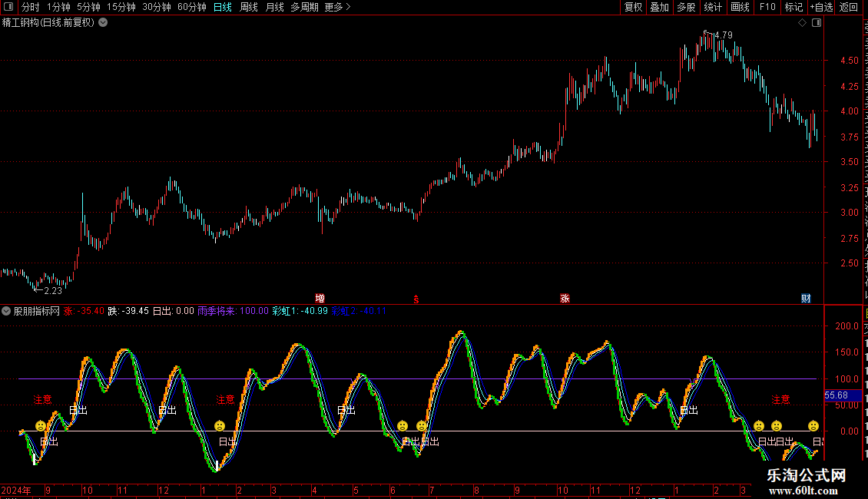Click the 雨季将来: 100.00 indicator value

click(x=233, y=311)
